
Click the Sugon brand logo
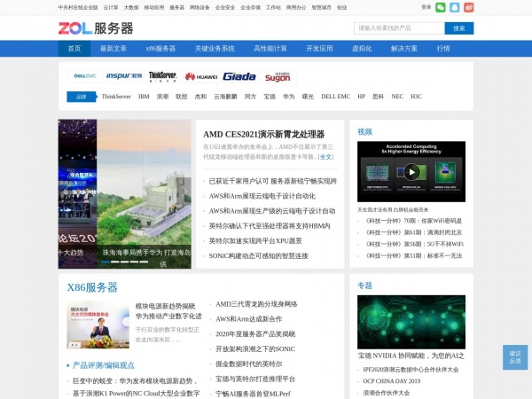[278, 76]
